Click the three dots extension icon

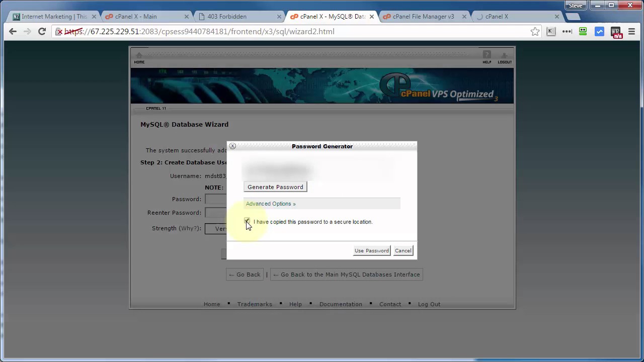pos(567,32)
